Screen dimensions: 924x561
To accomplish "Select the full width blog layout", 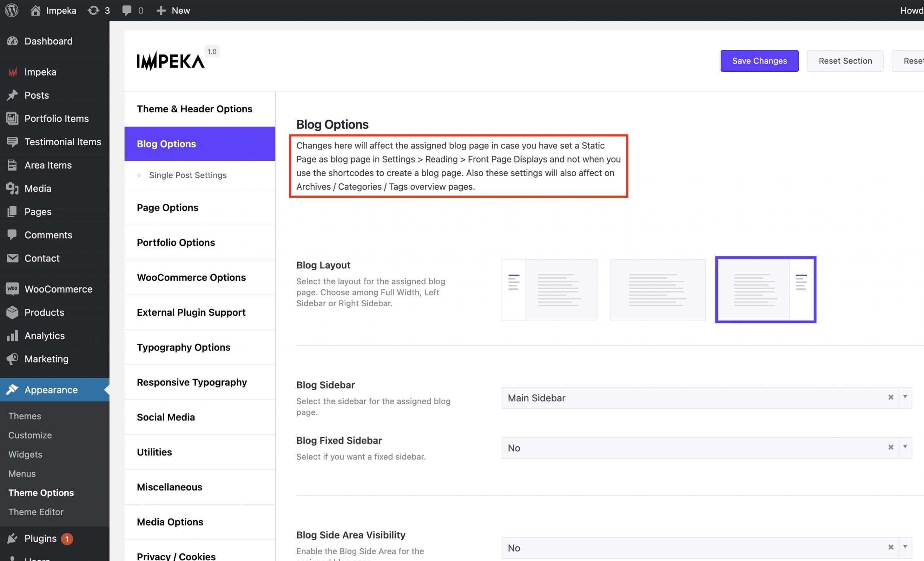I will click(657, 290).
